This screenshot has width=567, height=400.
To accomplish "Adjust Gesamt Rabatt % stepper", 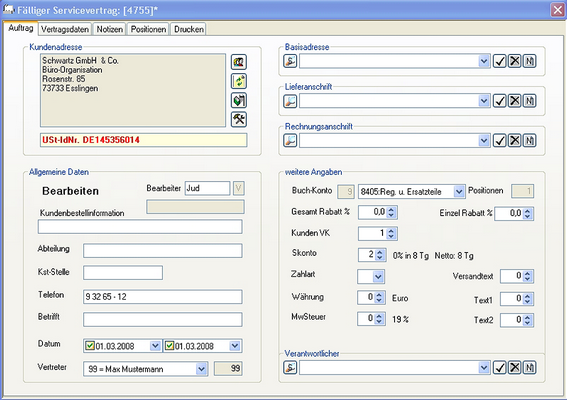I will click(x=391, y=212).
